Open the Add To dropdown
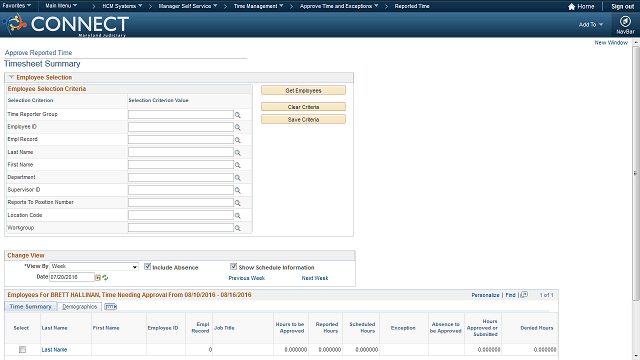The image size is (640, 360). [x=591, y=24]
